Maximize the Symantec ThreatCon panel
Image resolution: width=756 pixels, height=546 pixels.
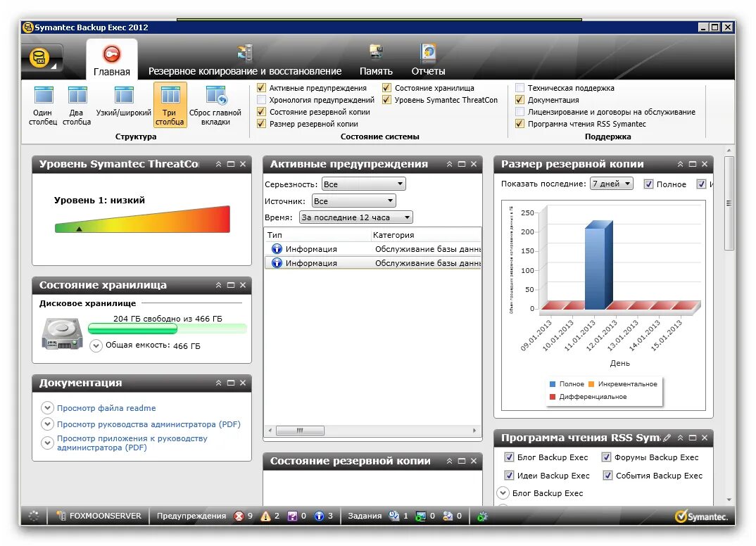231,165
